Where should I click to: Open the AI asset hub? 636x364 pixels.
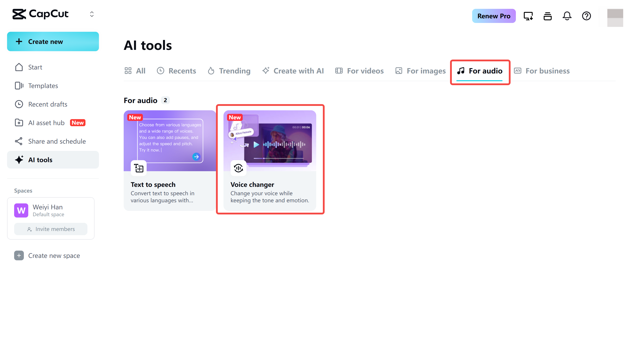point(46,122)
